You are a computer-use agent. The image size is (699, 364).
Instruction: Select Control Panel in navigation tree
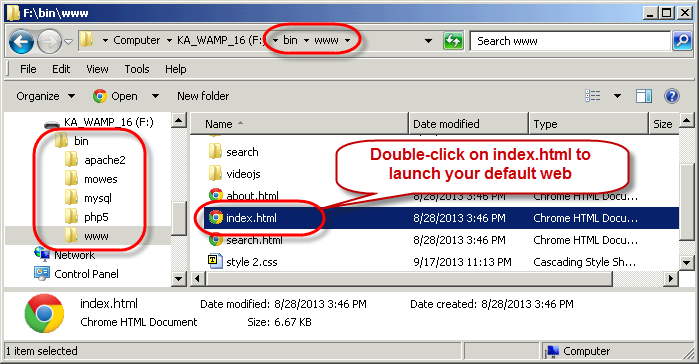click(x=86, y=274)
